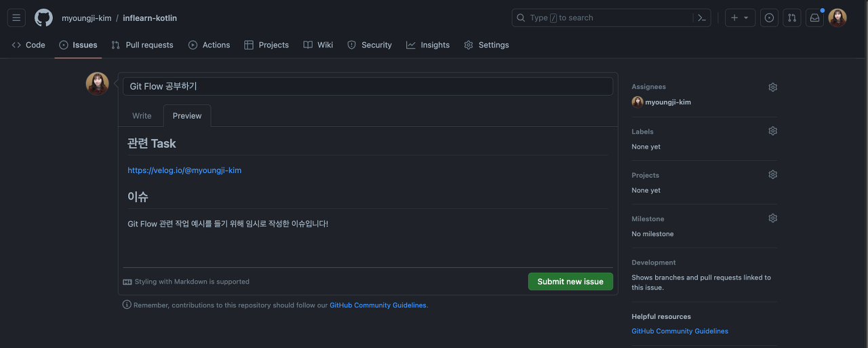The width and height of the screenshot is (868, 348).
Task: Open Styling with Markdown is supported link
Action: click(192, 282)
